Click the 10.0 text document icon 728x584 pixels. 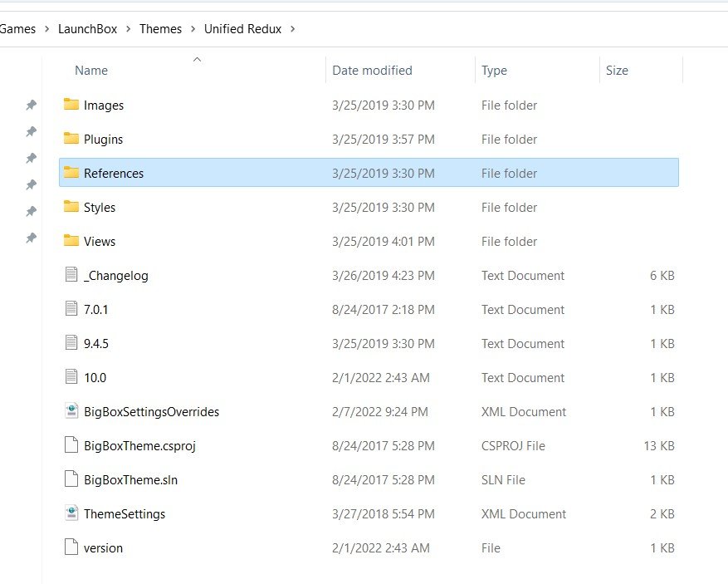[71, 376]
